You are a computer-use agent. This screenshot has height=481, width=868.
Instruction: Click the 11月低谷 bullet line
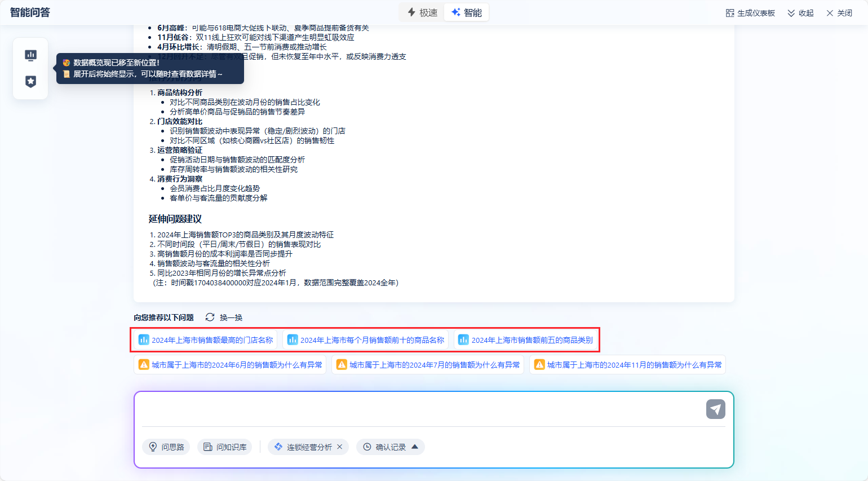[x=256, y=37]
